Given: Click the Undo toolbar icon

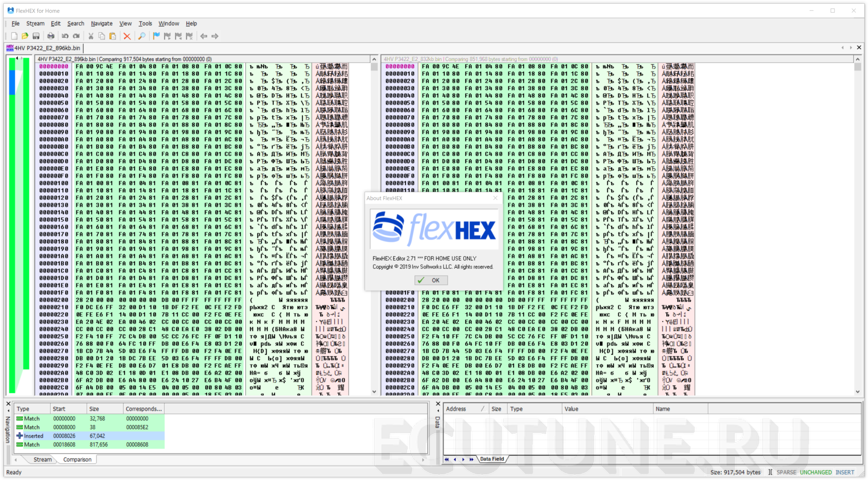Looking at the screenshot, I should click(x=65, y=36).
